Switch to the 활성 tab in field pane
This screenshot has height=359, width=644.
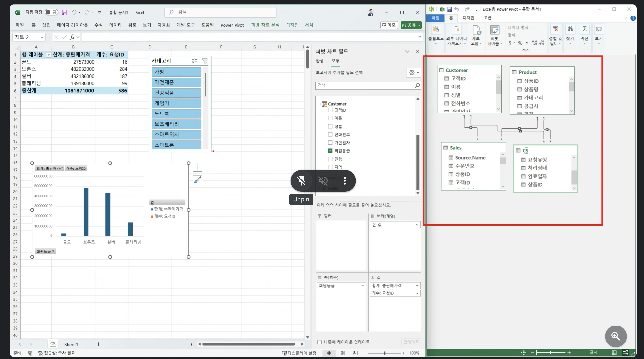[319, 61]
